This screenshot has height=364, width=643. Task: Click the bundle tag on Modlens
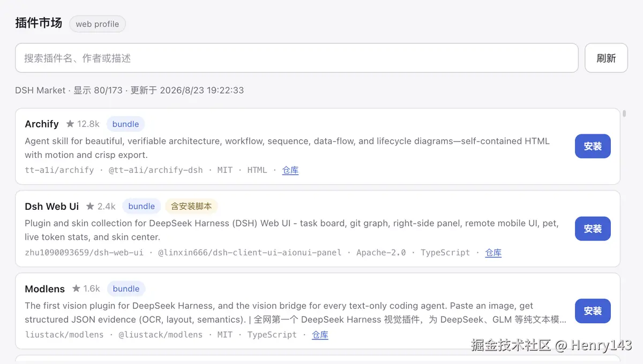click(126, 289)
